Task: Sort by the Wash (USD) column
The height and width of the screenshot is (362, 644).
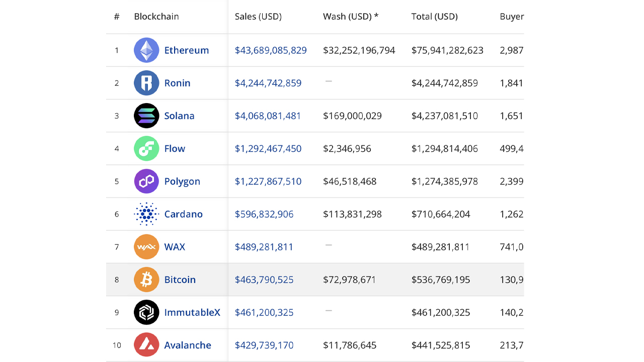Action: coord(349,16)
